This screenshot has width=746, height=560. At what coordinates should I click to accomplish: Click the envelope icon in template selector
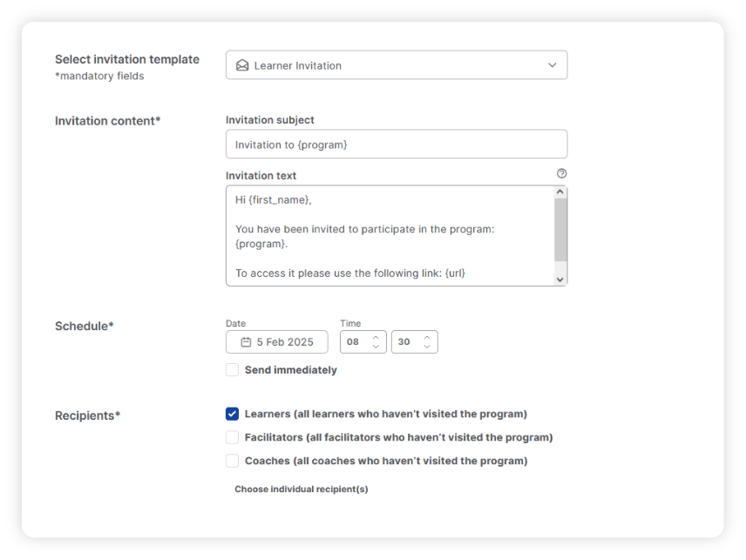point(242,65)
